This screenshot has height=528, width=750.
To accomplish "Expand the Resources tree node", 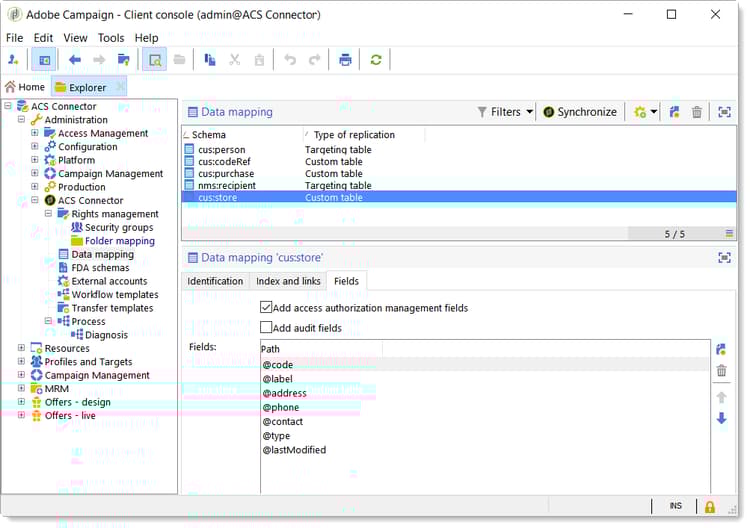I will click(x=22, y=348).
